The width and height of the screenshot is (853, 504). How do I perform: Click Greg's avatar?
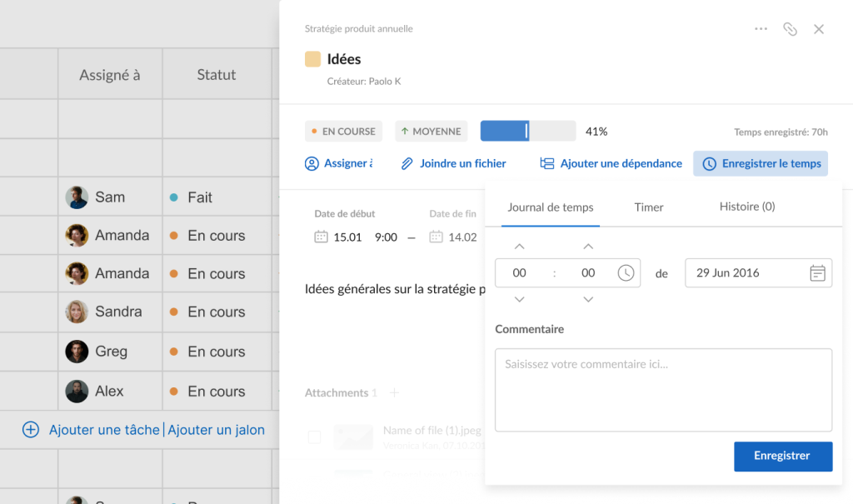77,352
